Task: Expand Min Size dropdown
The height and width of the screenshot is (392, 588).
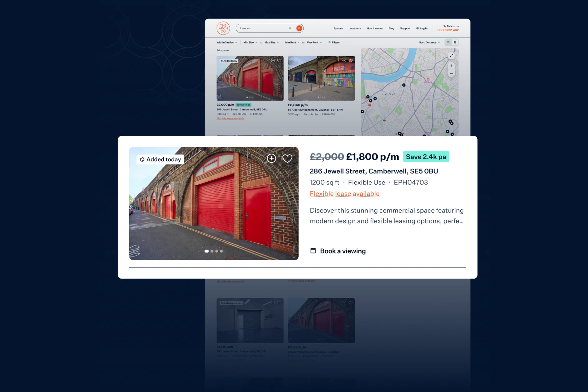Action: pos(250,43)
